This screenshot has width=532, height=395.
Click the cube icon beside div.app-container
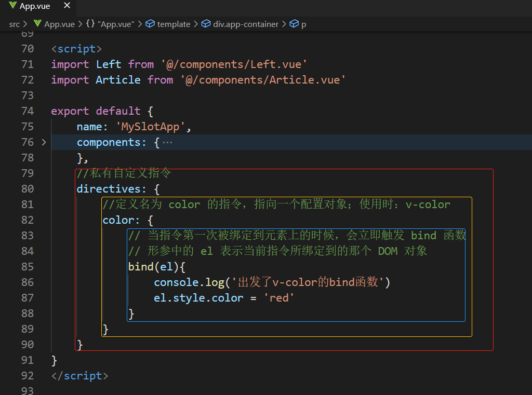(206, 24)
